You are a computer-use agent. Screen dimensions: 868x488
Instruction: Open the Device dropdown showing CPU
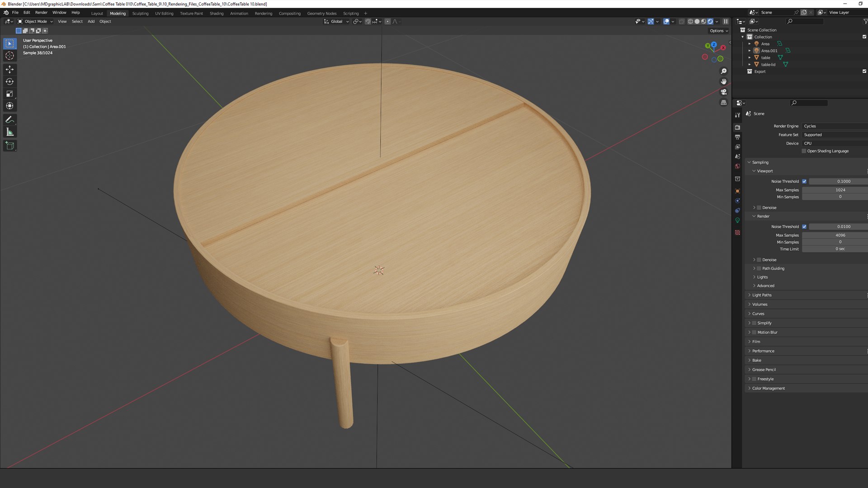click(835, 143)
